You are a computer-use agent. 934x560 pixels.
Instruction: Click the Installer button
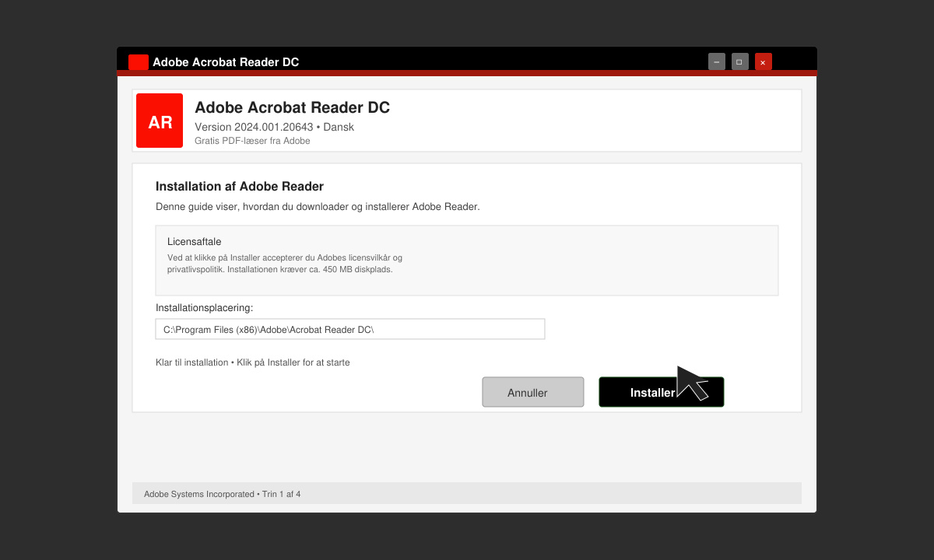click(661, 392)
